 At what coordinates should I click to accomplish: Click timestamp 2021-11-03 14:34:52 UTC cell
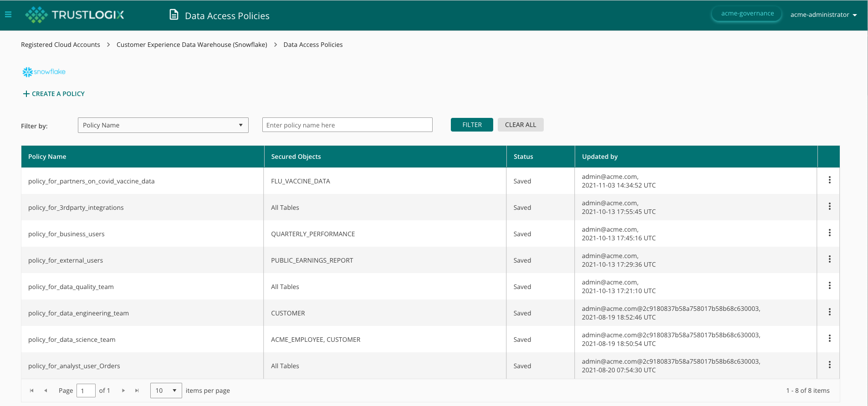(x=619, y=185)
